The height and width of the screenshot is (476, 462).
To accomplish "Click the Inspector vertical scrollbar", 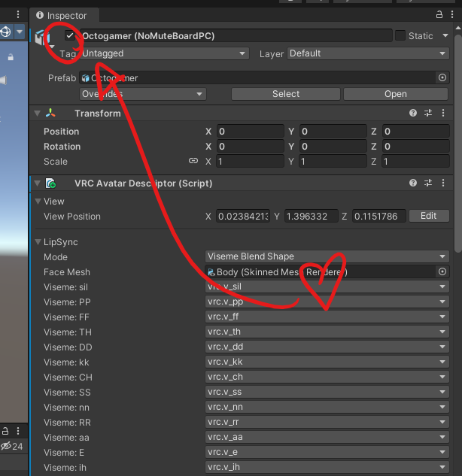I will point(458,144).
